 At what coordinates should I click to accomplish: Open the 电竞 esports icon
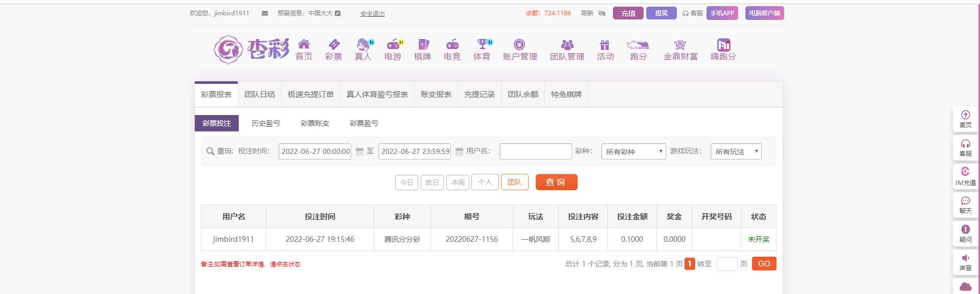coord(452,44)
